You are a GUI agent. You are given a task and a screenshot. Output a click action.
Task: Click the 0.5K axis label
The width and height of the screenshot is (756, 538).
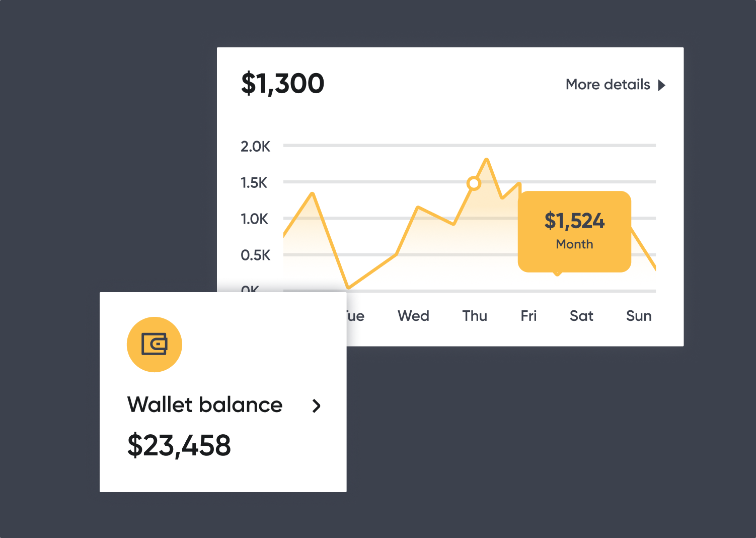pyautogui.click(x=255, y=255)
